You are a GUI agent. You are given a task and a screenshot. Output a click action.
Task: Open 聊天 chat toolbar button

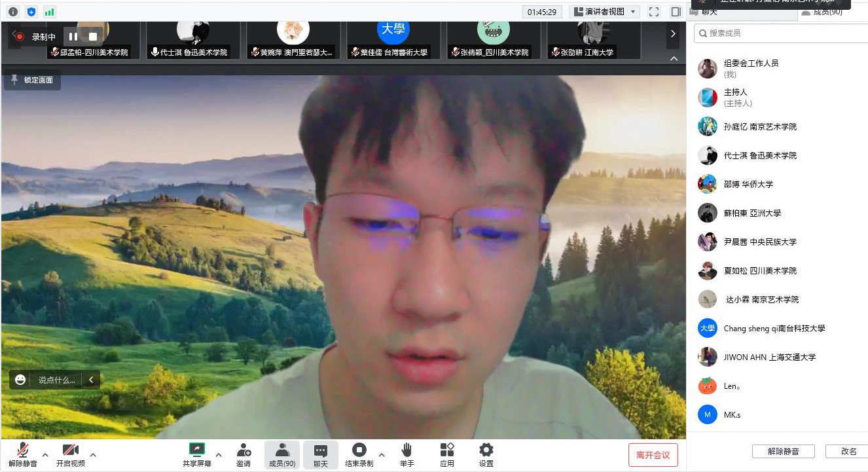click(x=321, y=455)
